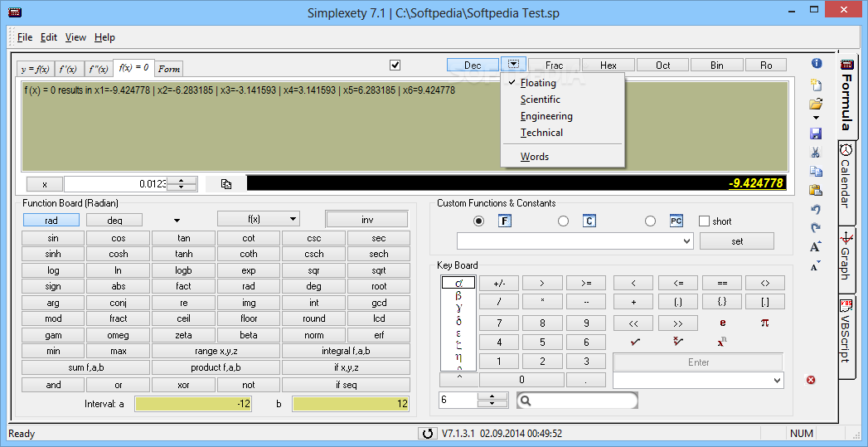Open the Calendar side tab
868x447 pixels.
(x=846, y=182)
